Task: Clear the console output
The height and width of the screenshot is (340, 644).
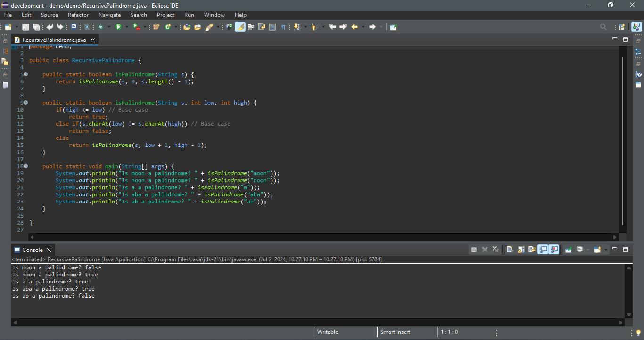Action: [x=510, y=250]
